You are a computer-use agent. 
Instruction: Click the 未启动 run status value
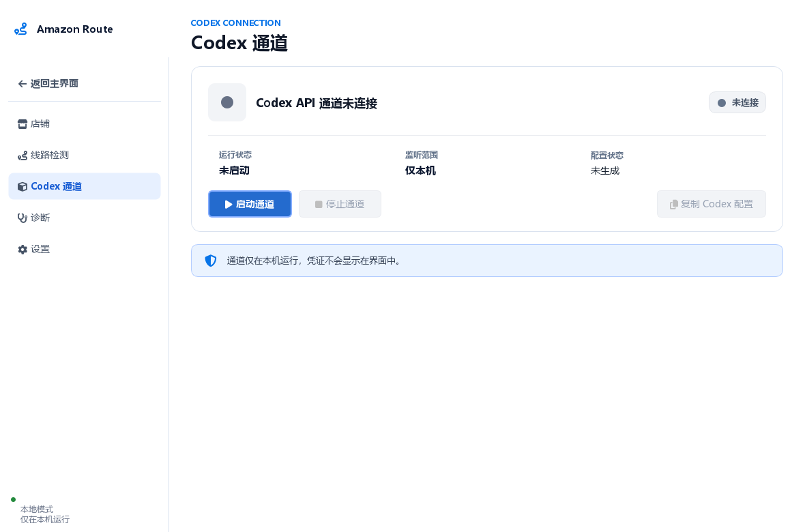coord(234,171)
